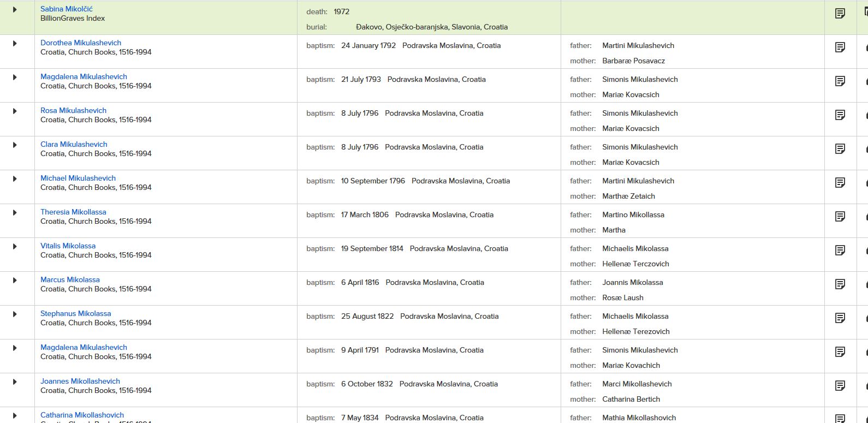Open Magdalena Mikulashevich baptized 9 April 1791
Viewport: 868px width, 423px height.
click(x=84, y=347)
